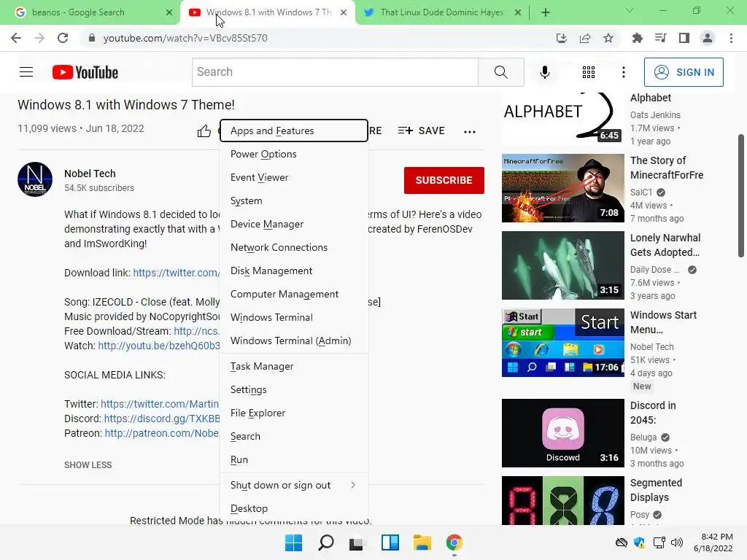Select Apps and Features menu entry
The height and width of the screenshot is (560, 747).
(293, 131)
